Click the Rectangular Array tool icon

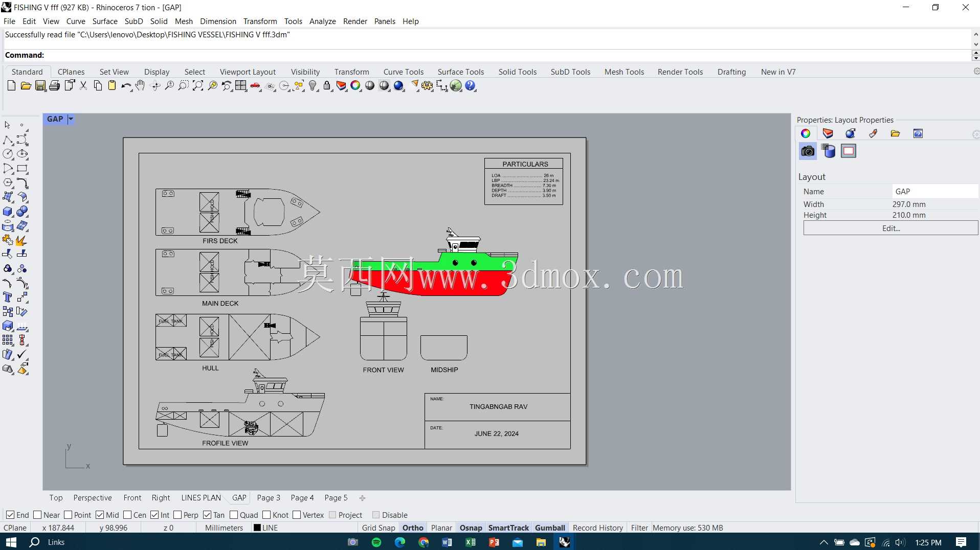point(8,340)
